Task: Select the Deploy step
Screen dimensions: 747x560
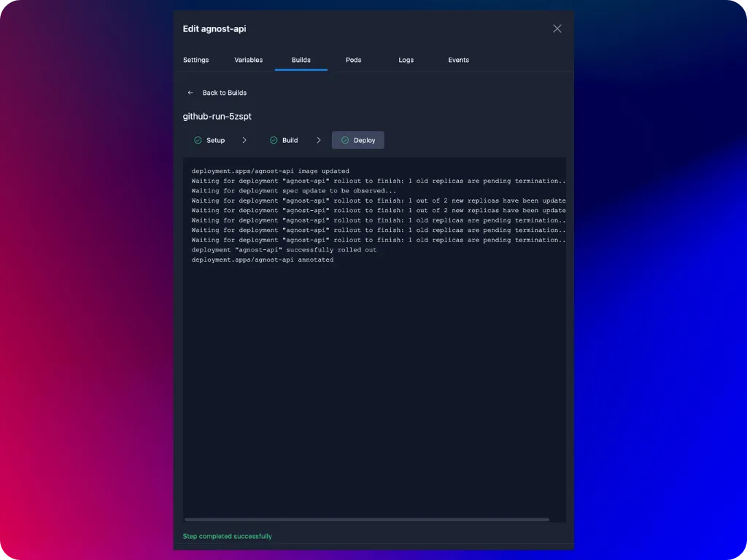Action: pyautogui.click(x=357, y=140)
